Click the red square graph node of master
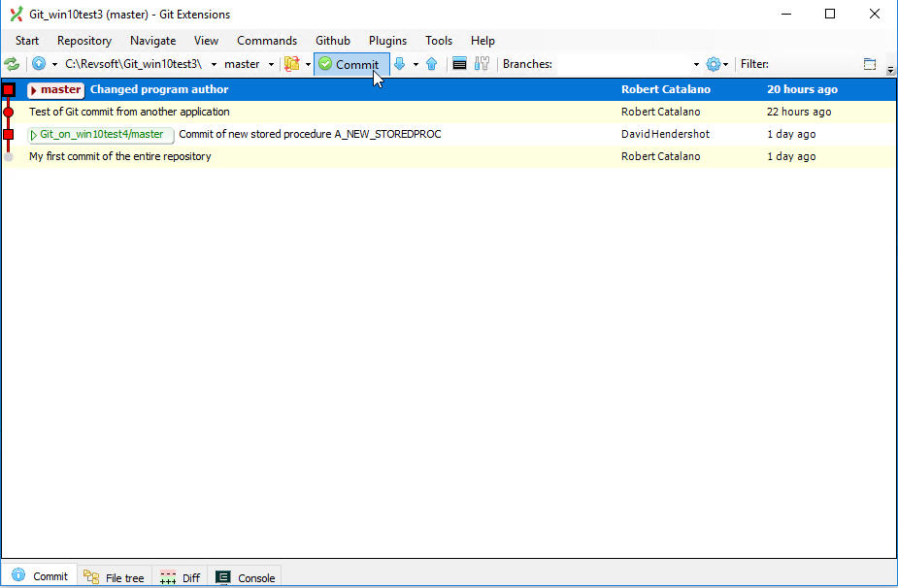 click(x=8, y=89)
